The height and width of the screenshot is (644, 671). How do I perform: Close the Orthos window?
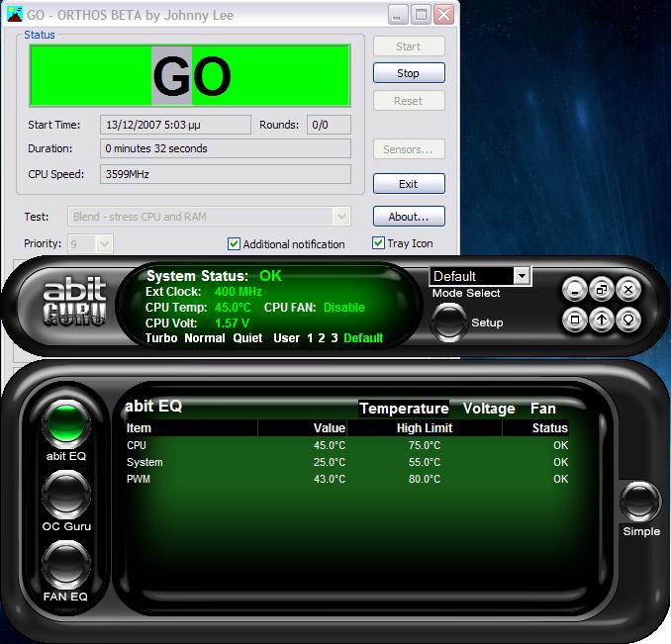click(443, 15)
